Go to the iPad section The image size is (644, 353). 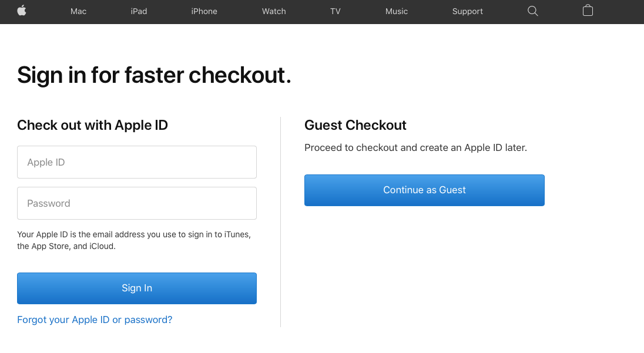click(x=139, y=12)
